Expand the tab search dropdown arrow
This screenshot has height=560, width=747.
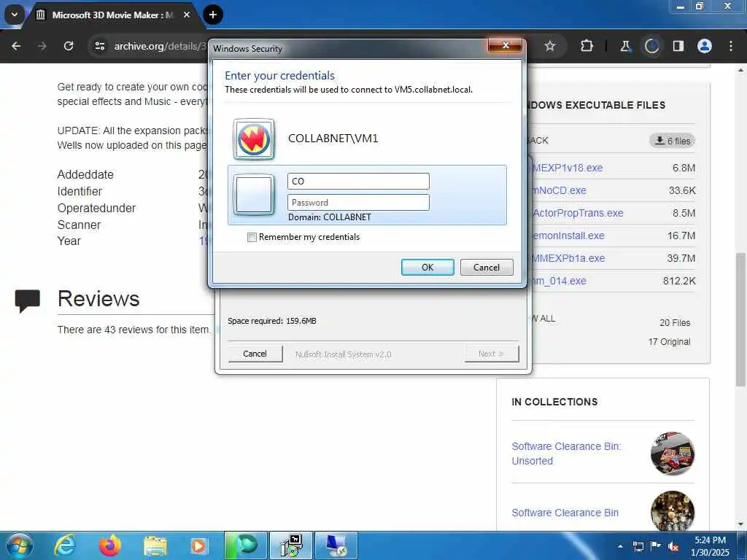pos(15,15)
